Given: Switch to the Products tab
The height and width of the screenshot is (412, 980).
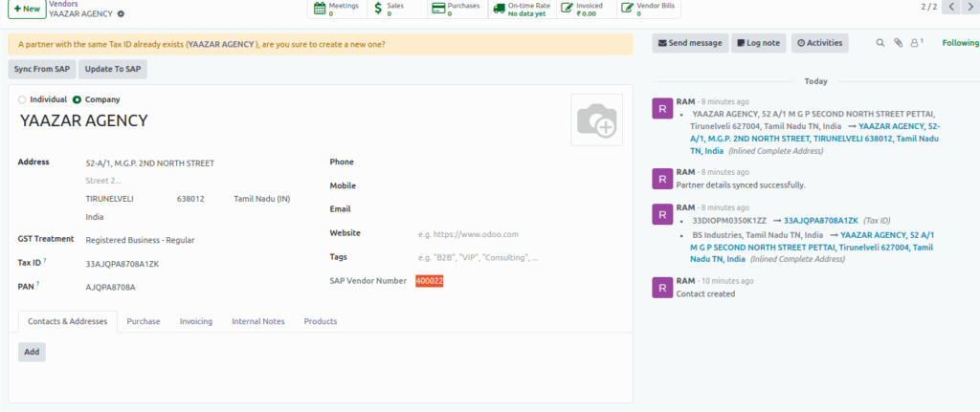Looking at the screenshot, I should tap(321, 321).
